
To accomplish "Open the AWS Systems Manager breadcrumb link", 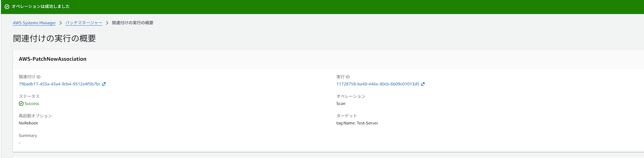I will pyautogui.click(x=34, y=23).
